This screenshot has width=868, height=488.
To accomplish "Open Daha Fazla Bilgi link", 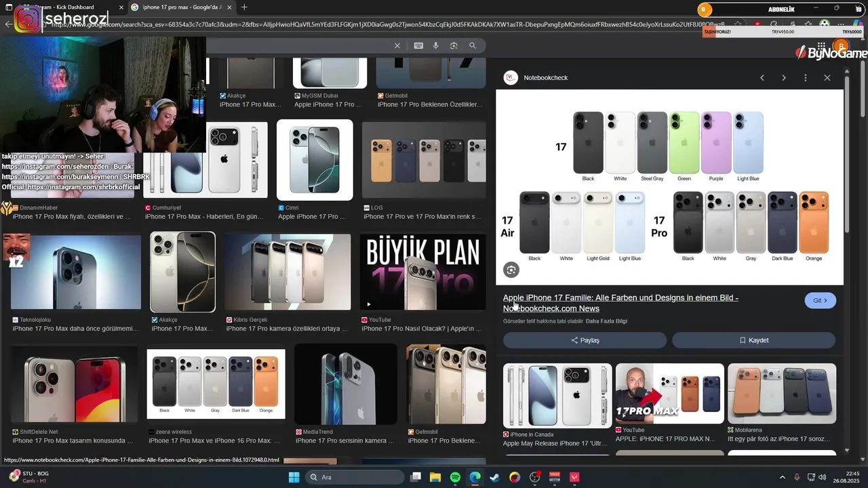I will click(606, 321).
